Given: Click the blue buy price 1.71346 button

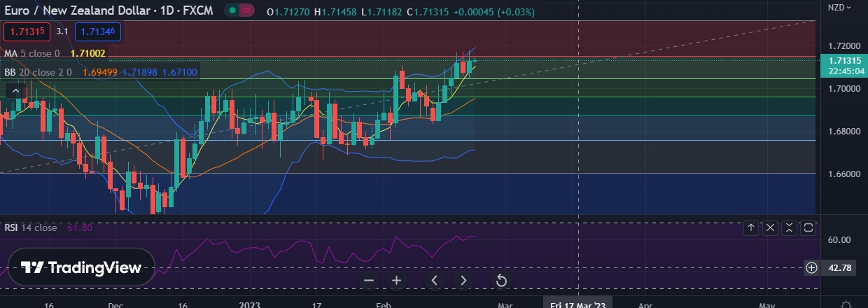Looking at the screenshot, I should 98,31.
